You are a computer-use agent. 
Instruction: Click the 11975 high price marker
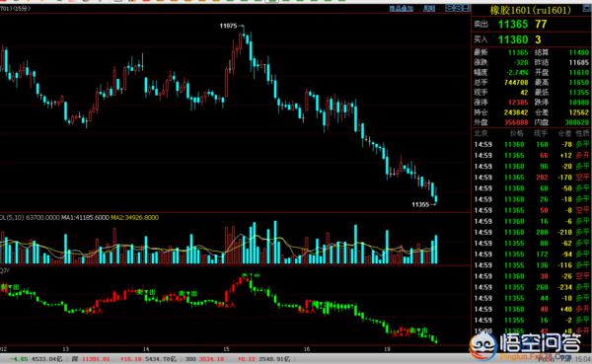coord(228,26)
